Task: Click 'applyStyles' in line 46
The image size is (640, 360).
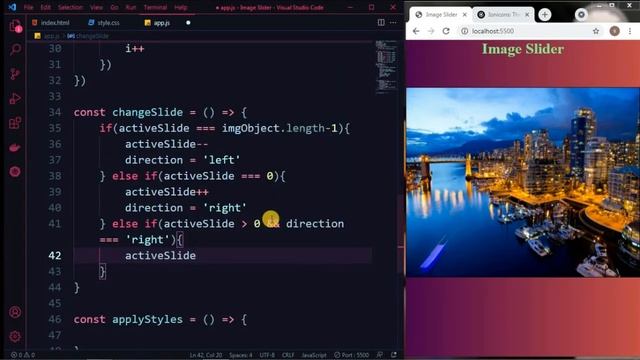Action: point(147,319)
